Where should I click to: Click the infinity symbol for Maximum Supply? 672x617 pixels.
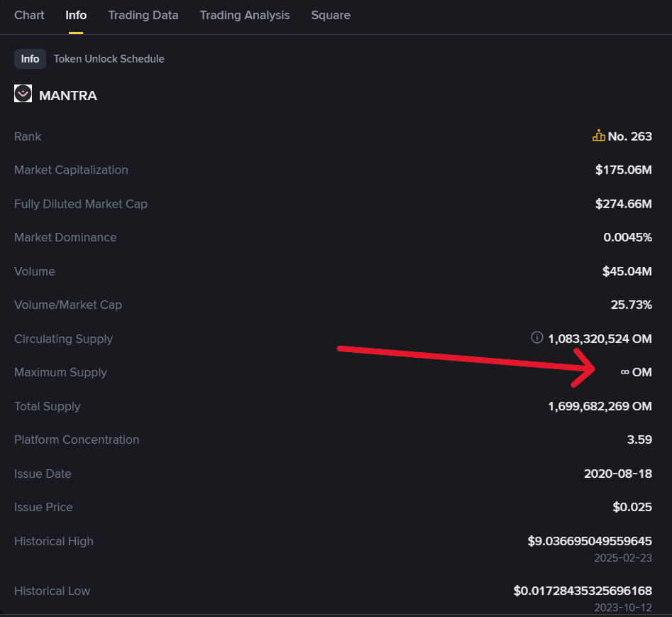coord(624,372)
